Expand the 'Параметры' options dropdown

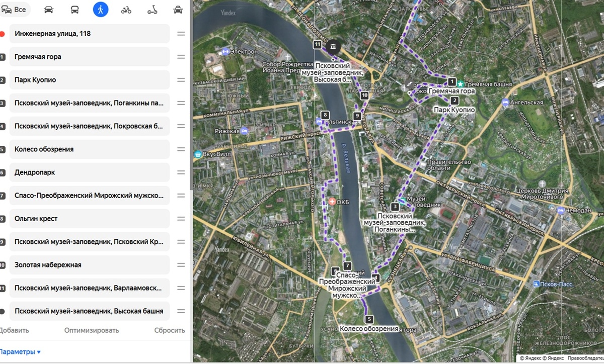pyautogui.click(x=20, y=352)
